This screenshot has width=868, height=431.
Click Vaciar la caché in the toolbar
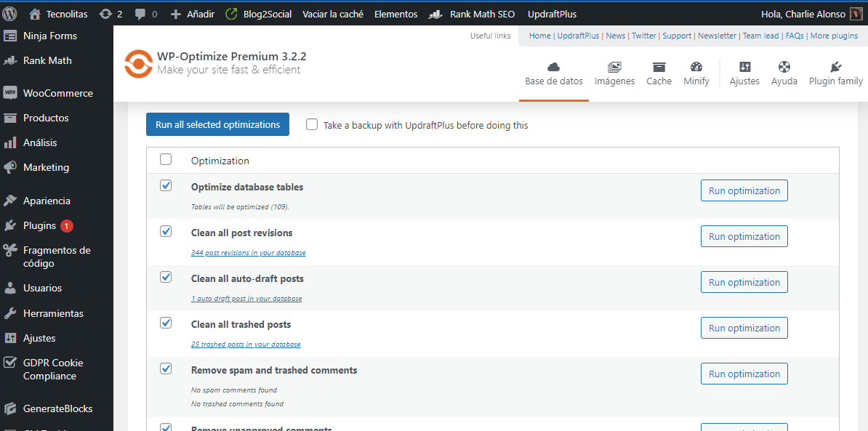point(333,13)
